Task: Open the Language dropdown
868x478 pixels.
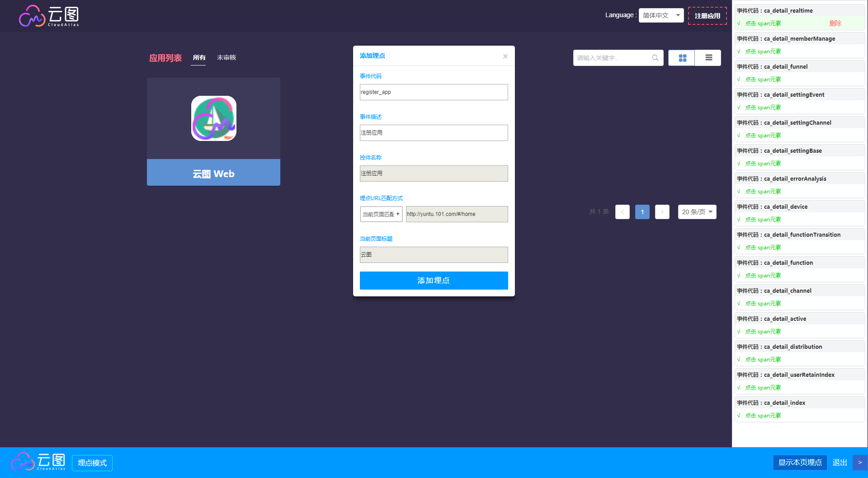Action: [x=661, y=15]
